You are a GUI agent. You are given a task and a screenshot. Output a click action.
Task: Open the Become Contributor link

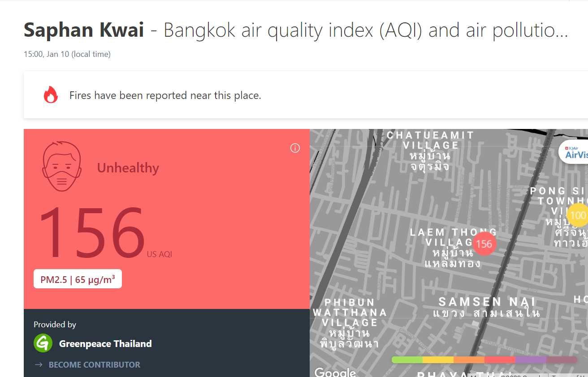pos(94,364)
